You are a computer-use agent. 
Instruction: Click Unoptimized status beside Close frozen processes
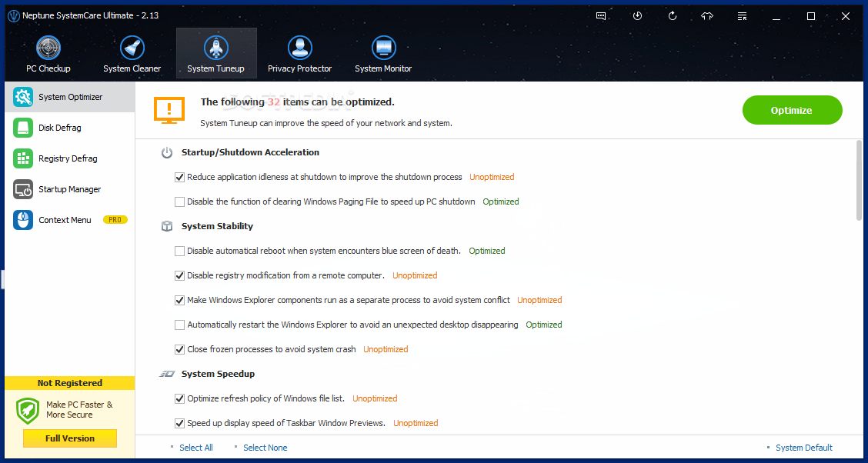[386, 349]
